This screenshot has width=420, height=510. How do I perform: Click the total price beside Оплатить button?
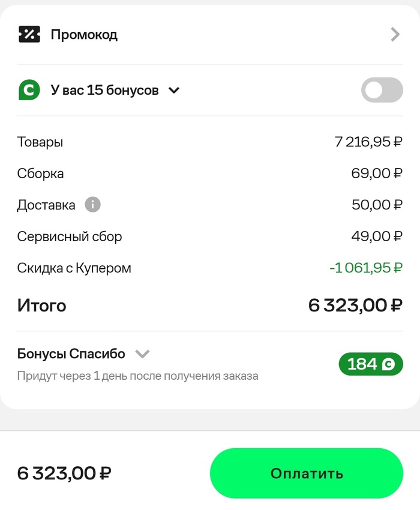(64, 473)
